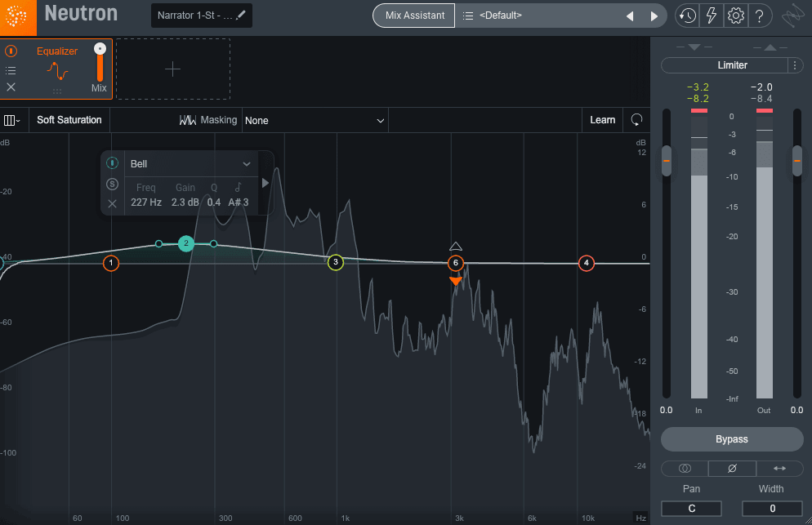
Task: Click input peak reading -3.2
Action: coord(698,87)
